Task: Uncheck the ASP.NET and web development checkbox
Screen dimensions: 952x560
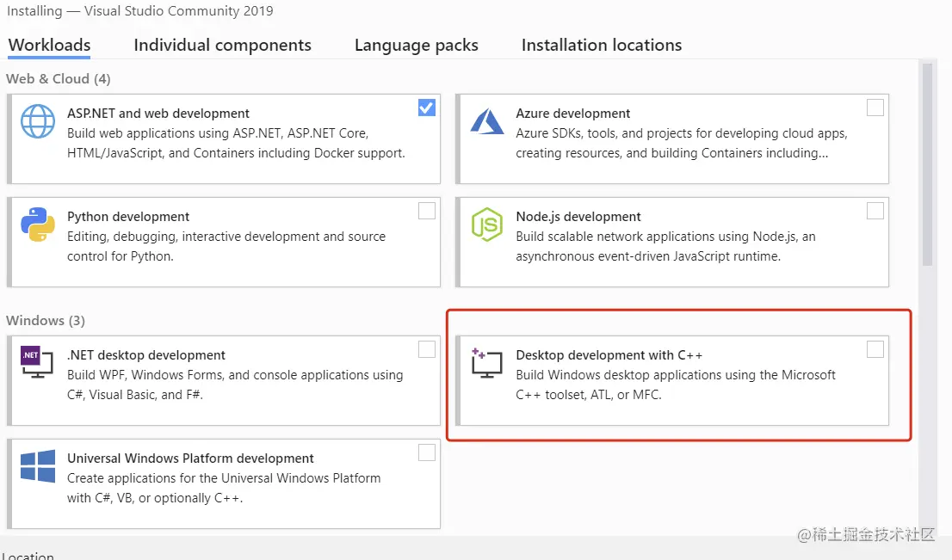Action: pyautogui.click(x=427, y=108)
